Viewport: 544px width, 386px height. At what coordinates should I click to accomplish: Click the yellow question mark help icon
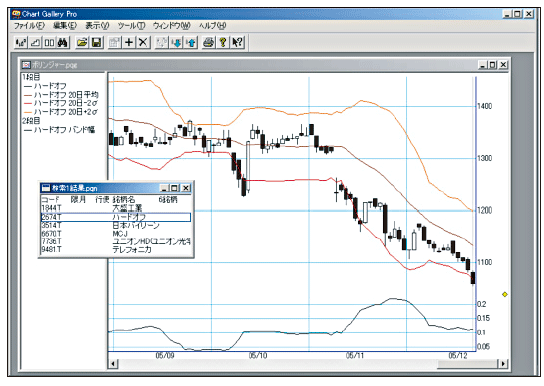click(x=223, y=43)
